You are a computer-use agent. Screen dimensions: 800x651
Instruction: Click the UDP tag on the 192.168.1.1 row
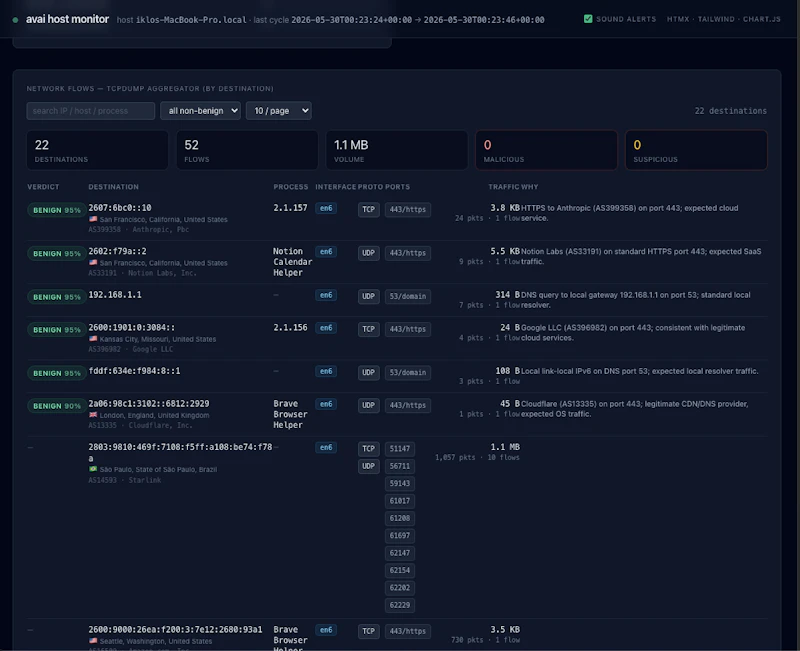[x=368, y=296]
